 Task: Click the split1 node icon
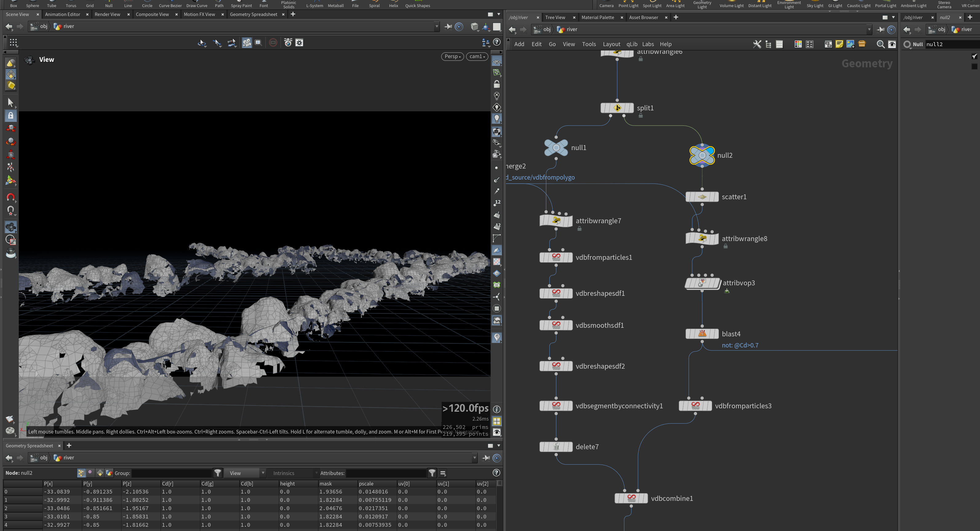tap(617, 108)
